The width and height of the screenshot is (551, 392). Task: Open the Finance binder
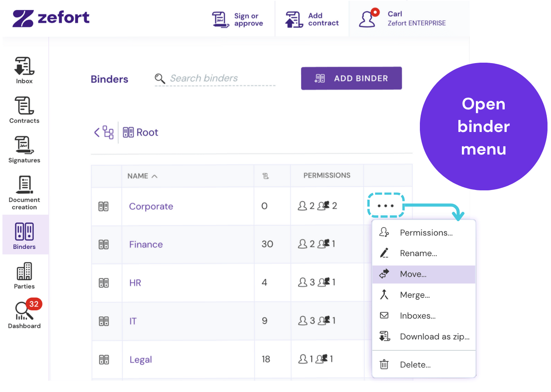point(146,244)
